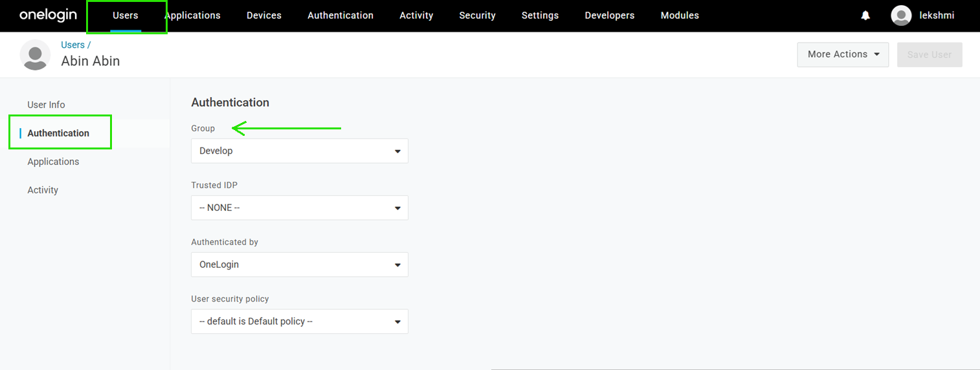The image size is (980, 370).
Task: Click Abin Abin's user avatar image
Action: point(35,54)
